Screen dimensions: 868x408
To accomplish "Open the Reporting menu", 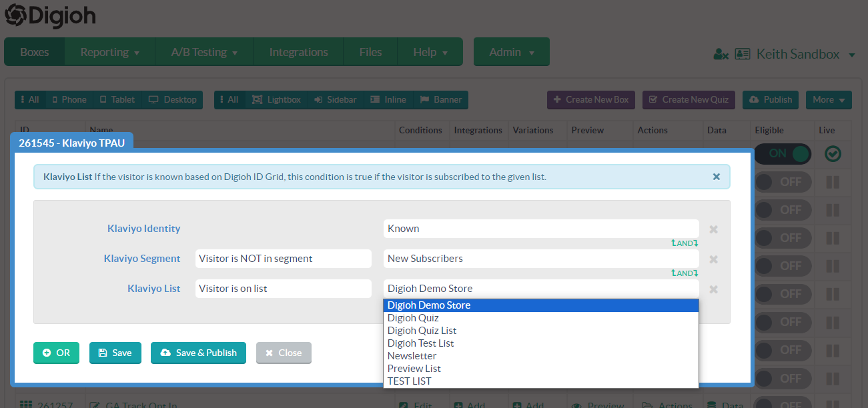I will point(109,51).
